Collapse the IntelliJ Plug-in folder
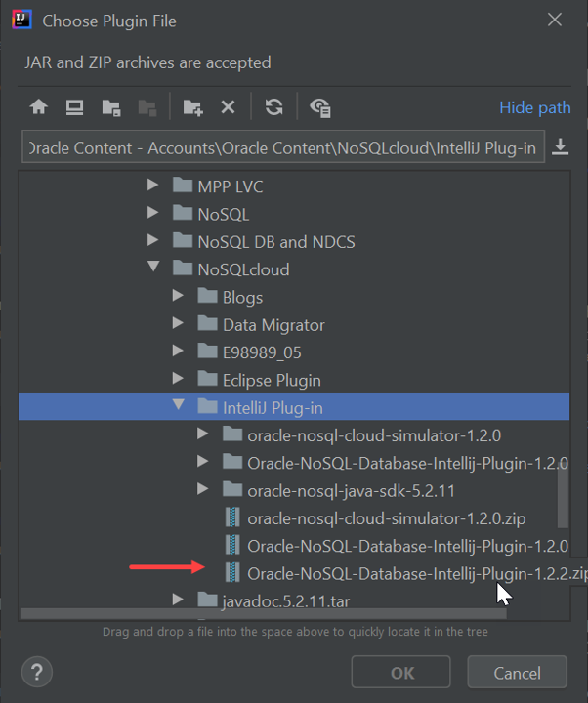Viewport: 588px width, 703px height. pos(178,405)
